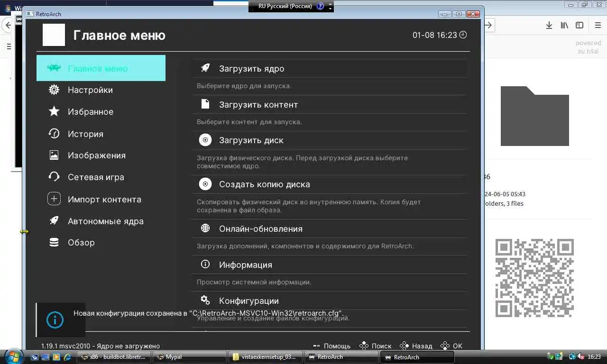Open the История clock-arrow icon
Image resolution: width=607 pixels, height=364 pixels.
tap(54, 134)
